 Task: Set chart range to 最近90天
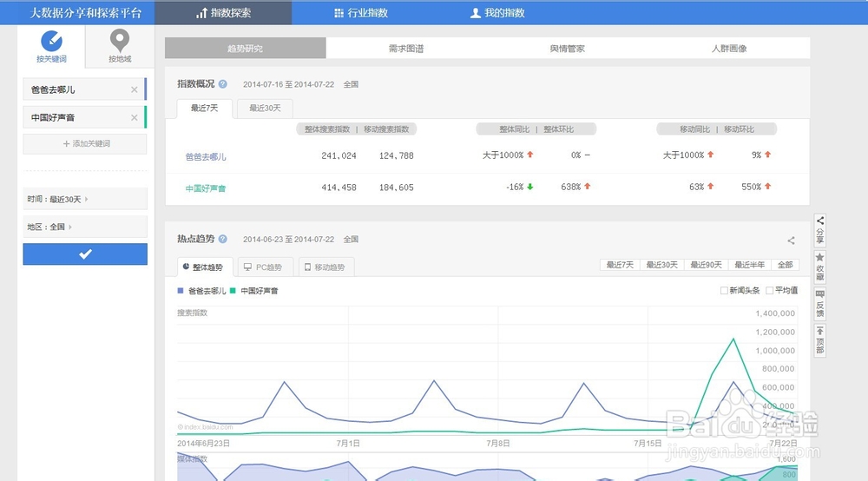[706, 265]
